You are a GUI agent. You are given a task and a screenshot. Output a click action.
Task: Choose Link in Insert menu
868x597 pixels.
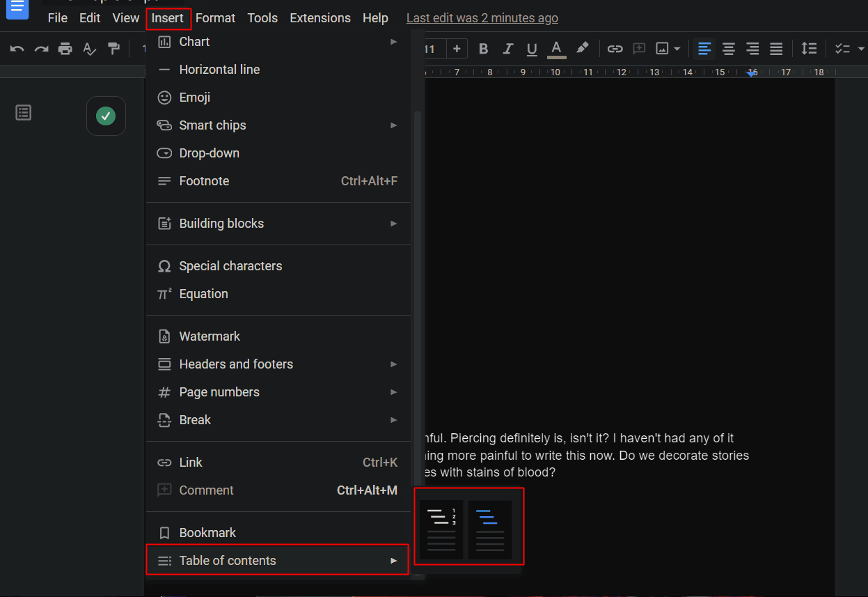point(278,463)
